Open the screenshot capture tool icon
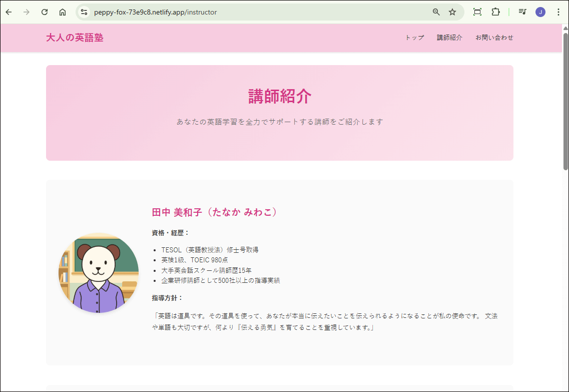Screen dimensions: 569x392 pyautogui.click(x=476, y=12)
